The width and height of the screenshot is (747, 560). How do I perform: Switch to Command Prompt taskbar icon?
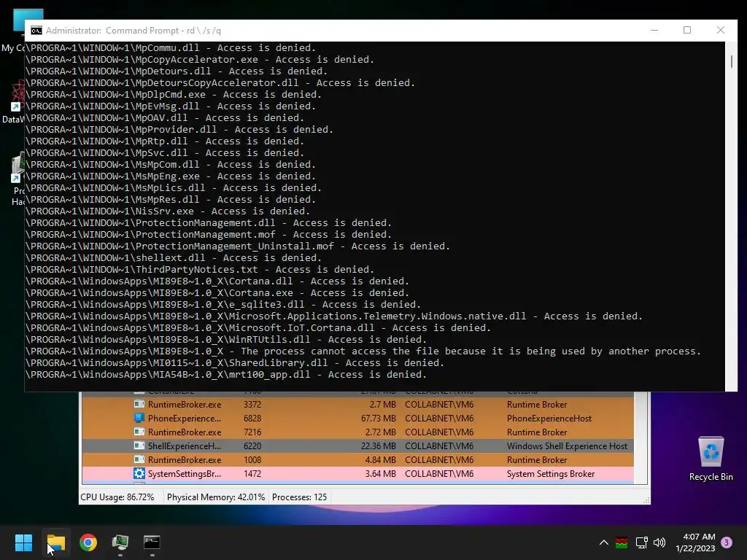(x=152, y=542)
